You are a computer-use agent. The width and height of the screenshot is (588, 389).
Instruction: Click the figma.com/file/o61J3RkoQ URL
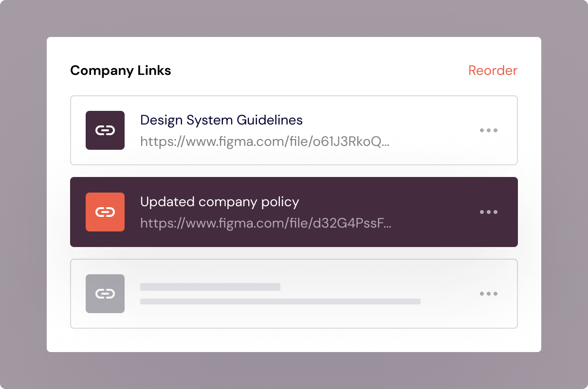[265, 141]
